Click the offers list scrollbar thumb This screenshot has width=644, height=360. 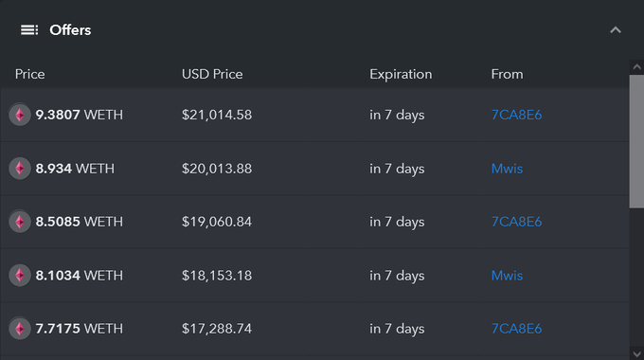tap(636, 141)
